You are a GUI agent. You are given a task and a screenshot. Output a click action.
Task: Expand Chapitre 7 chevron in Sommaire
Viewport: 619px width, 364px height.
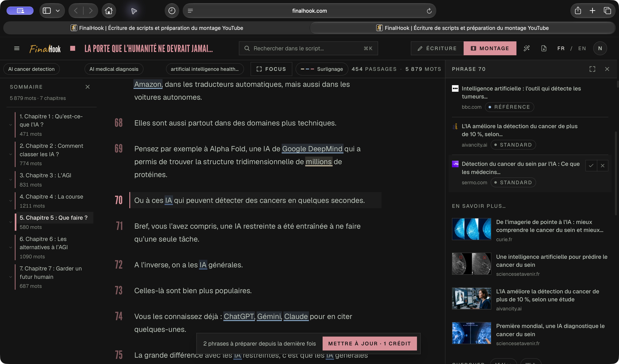coord(11,277)
